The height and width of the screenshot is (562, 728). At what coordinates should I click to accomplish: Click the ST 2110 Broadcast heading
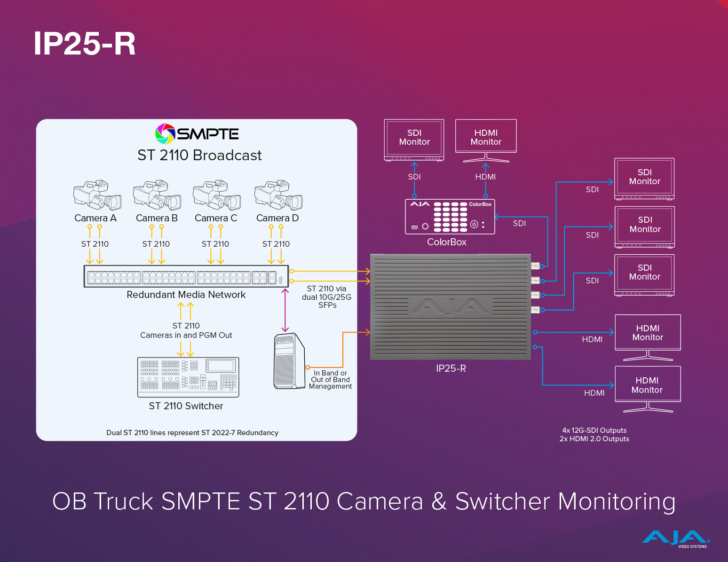(x=199, y=155)
